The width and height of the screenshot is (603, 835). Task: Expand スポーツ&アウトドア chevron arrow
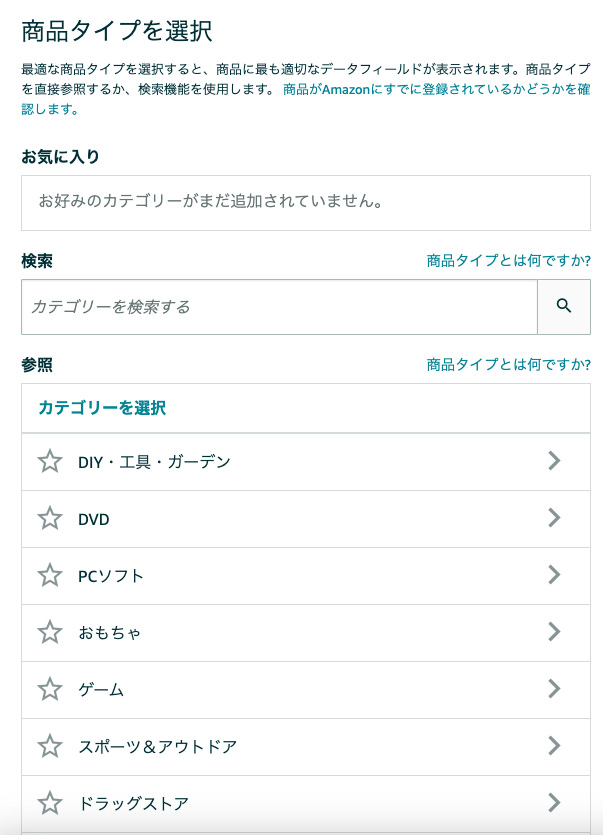(555, 746)
